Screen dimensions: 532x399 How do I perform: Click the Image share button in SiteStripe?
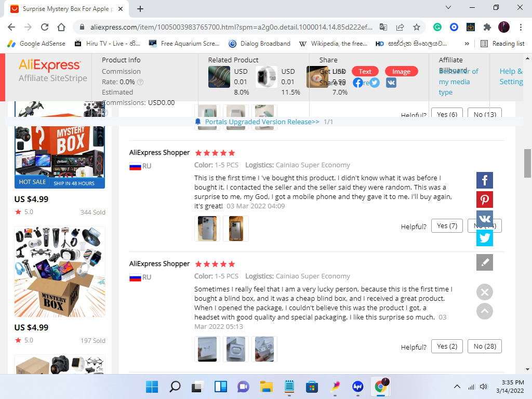[x=402, y=71]
